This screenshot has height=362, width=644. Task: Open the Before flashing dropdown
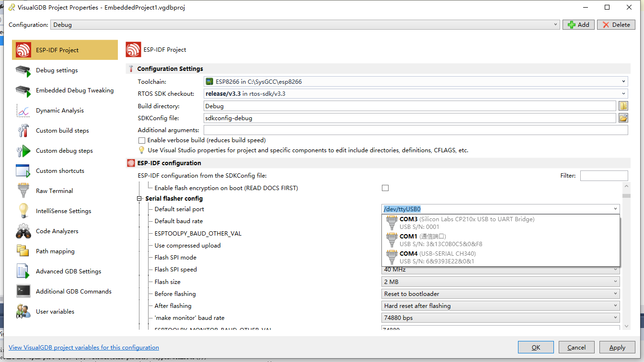coord(501,294)
